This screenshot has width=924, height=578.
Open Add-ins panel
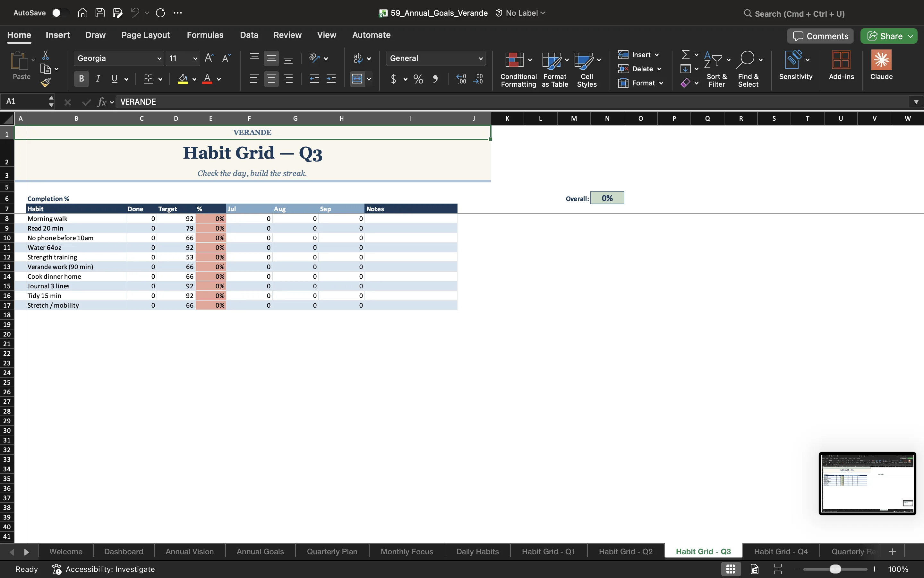click(841, 65)
